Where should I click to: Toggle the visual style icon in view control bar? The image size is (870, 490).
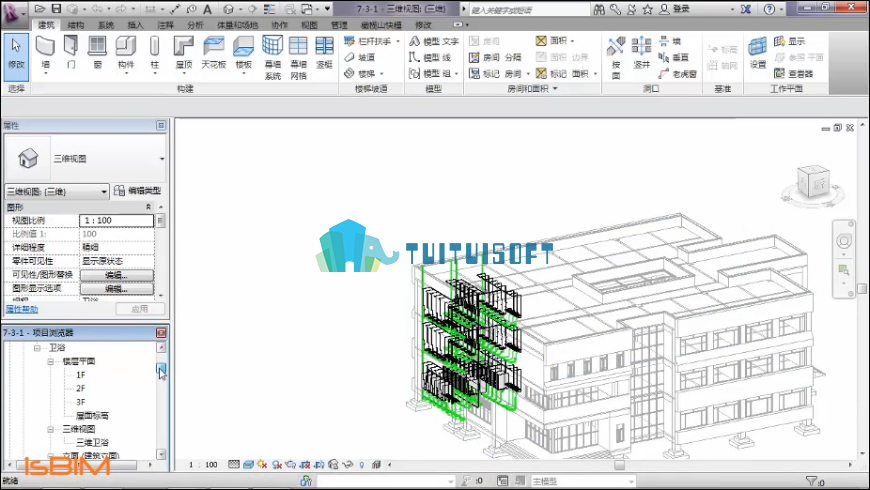pos(248,464)
